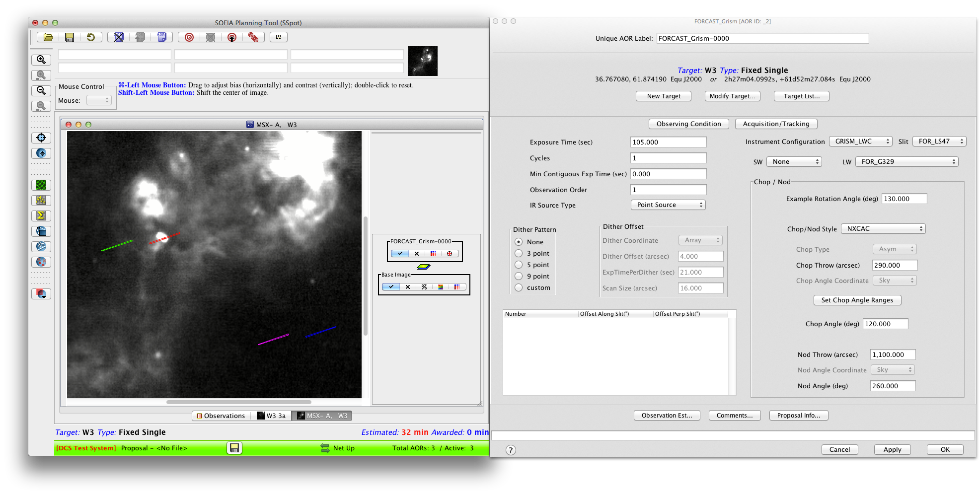
Task: Click the question mark help icon
Action: click(x=511, y=450)
